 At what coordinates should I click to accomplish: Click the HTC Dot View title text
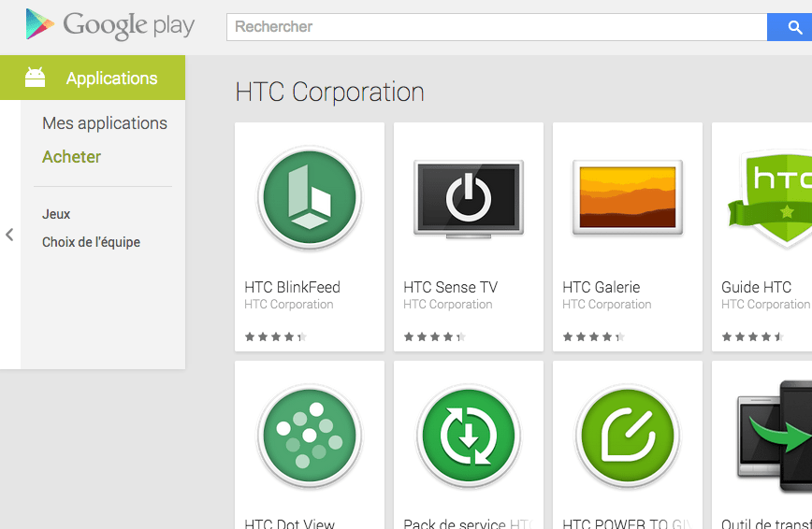[x=289, y=523]
